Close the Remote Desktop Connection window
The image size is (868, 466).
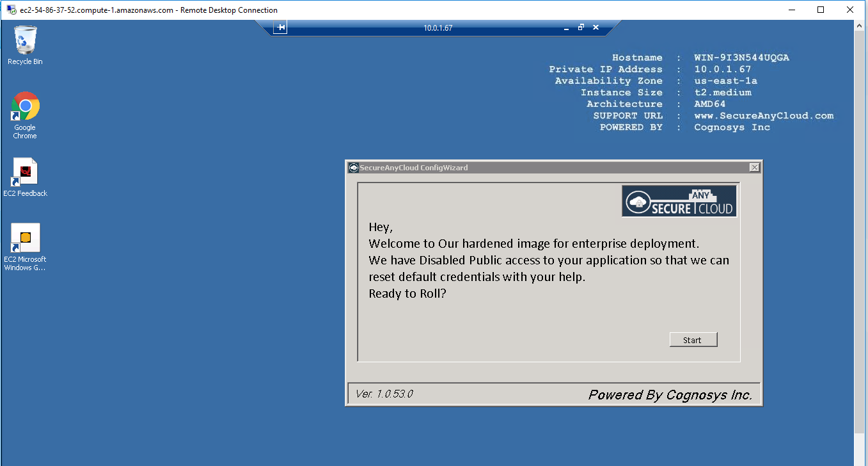pos(850,10)
